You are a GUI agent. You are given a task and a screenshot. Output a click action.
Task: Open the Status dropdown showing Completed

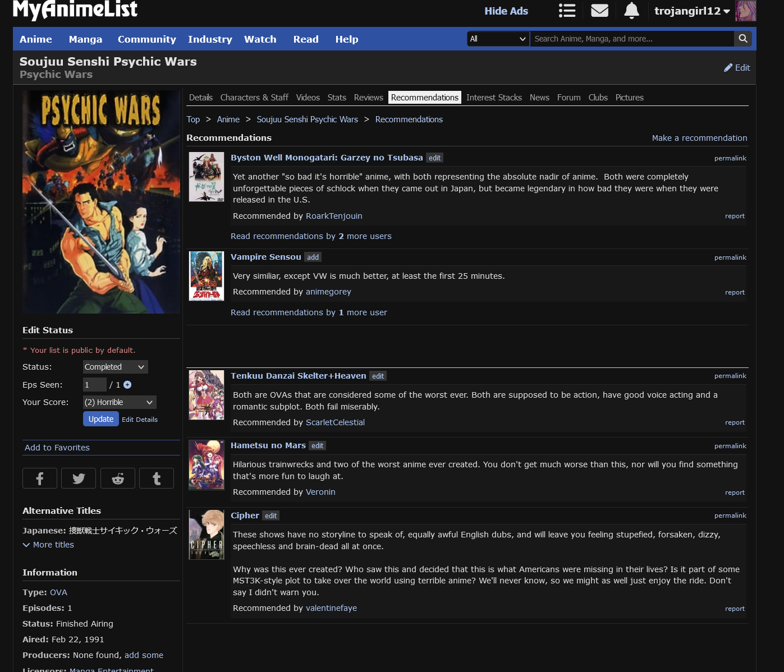click(x=115, y=367)
